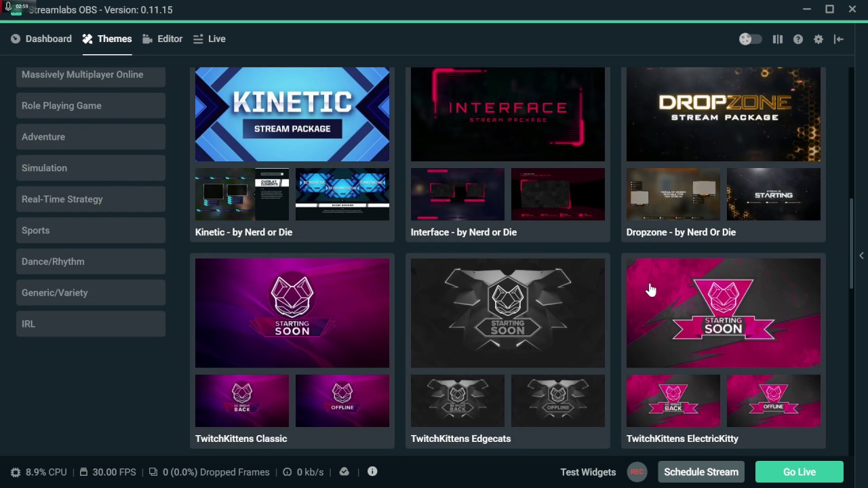Viewport: 868px width, 488px height.
Task: Click the FPS icon in status bar
Action: tap(83, 472)
